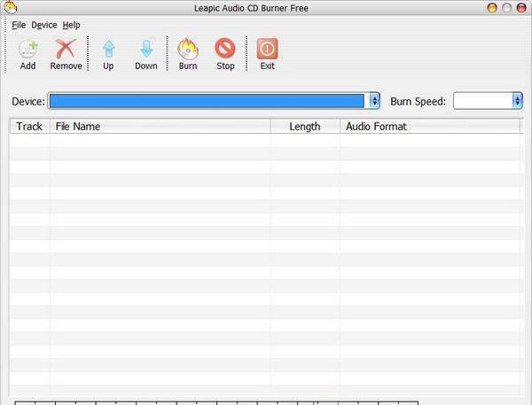Open the Device menu
The width and height of the screenshot is (532, 405).
coord(44,25)
